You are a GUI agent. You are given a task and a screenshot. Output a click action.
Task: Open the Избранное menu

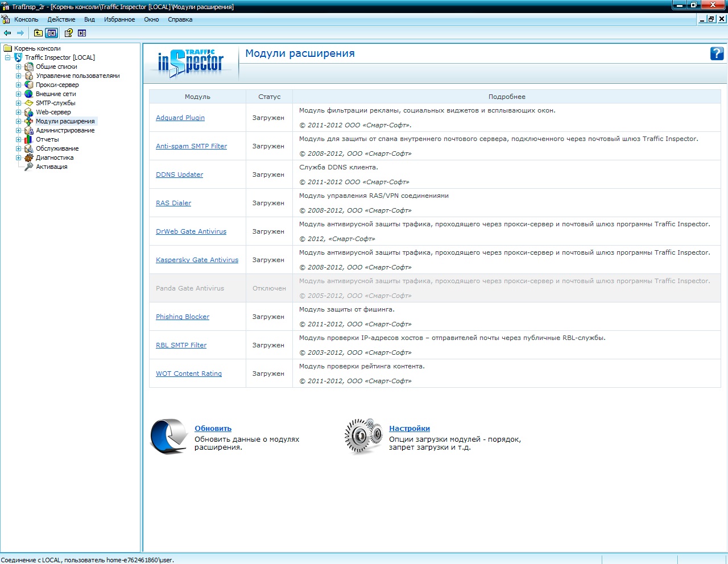[119, 19]
